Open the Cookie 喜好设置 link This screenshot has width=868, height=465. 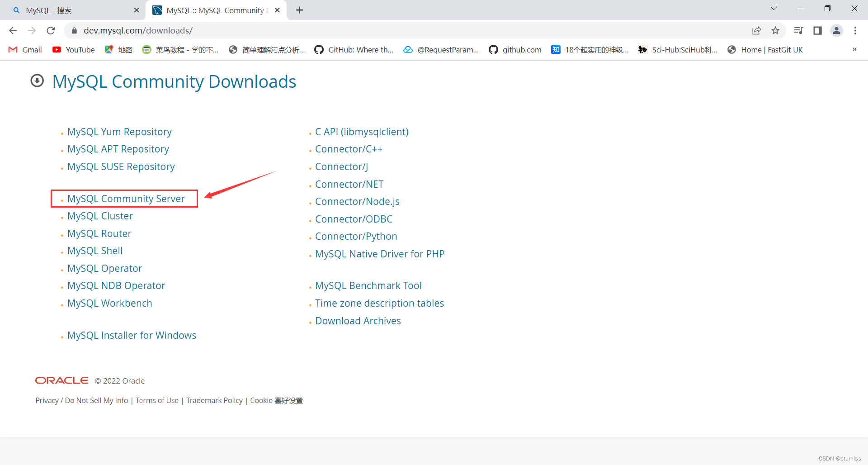276,400
